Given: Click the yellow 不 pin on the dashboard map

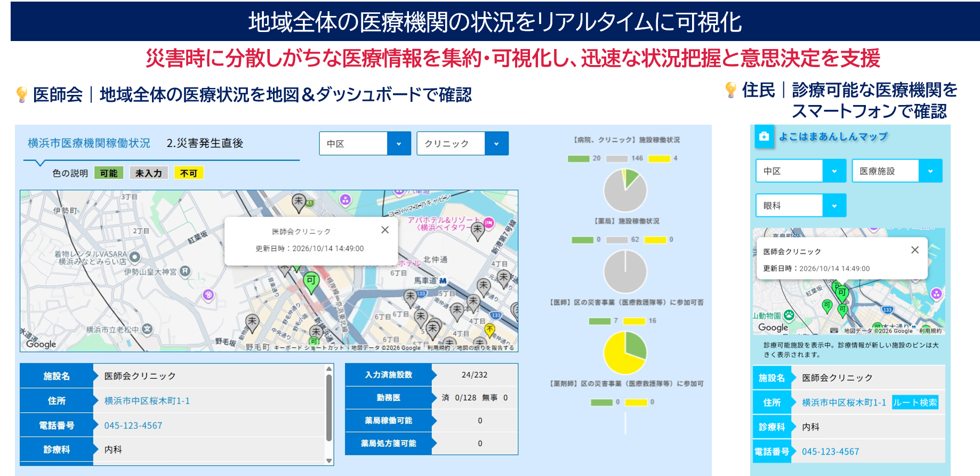Looking at the screenshot, I should point(489,332).
